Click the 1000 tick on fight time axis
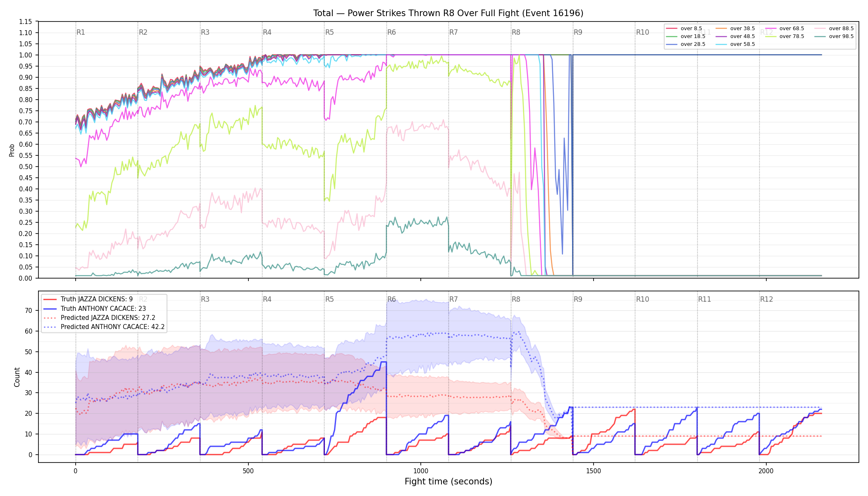This screenshot has height=496, width=868. click(421, 471)
